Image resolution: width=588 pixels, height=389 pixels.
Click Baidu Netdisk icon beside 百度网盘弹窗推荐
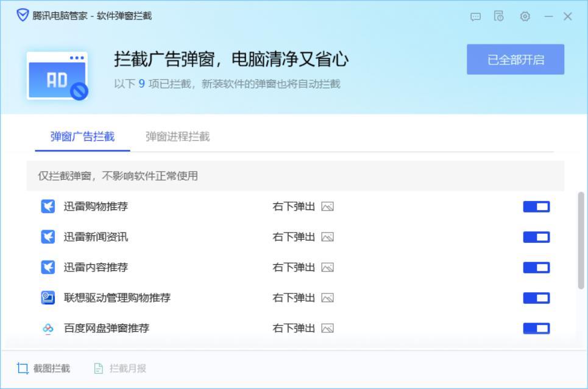tap(48, 328)
